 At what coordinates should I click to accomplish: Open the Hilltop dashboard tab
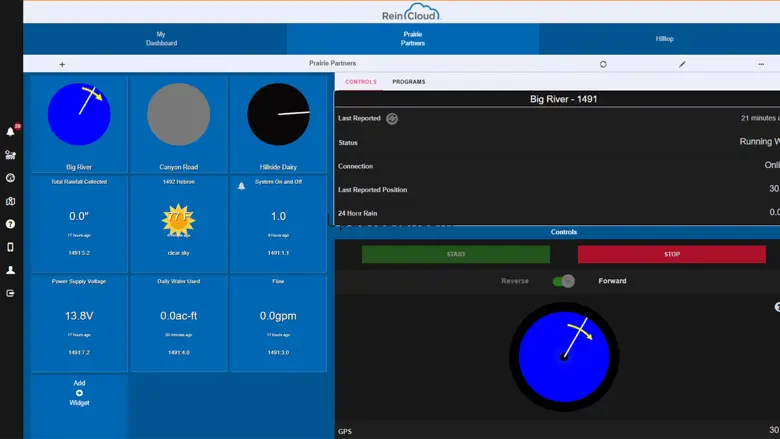[664, 39]
